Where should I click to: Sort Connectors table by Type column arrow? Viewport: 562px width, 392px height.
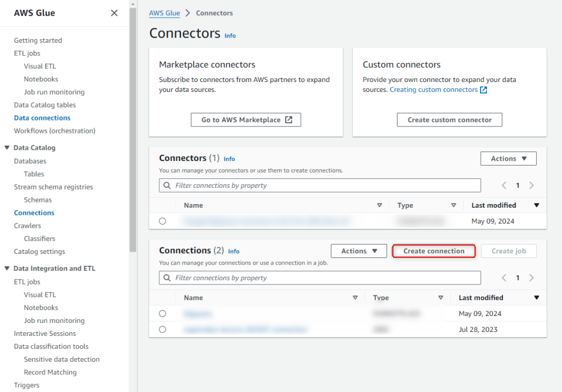[x=453, y=205]
